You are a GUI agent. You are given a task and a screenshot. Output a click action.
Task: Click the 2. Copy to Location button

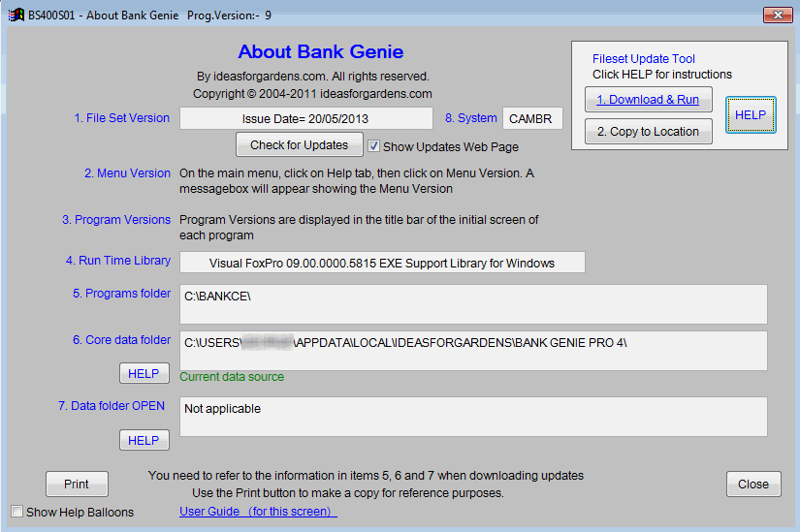click(x=648, y=132)
